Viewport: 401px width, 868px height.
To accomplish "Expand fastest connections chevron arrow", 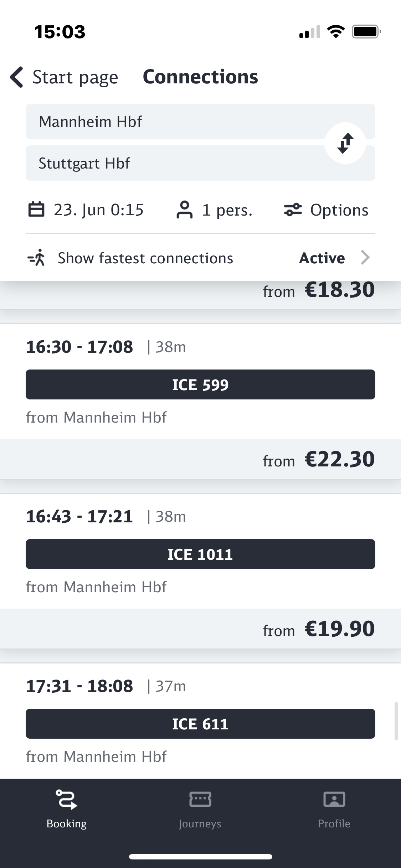I will pos(365,258).
